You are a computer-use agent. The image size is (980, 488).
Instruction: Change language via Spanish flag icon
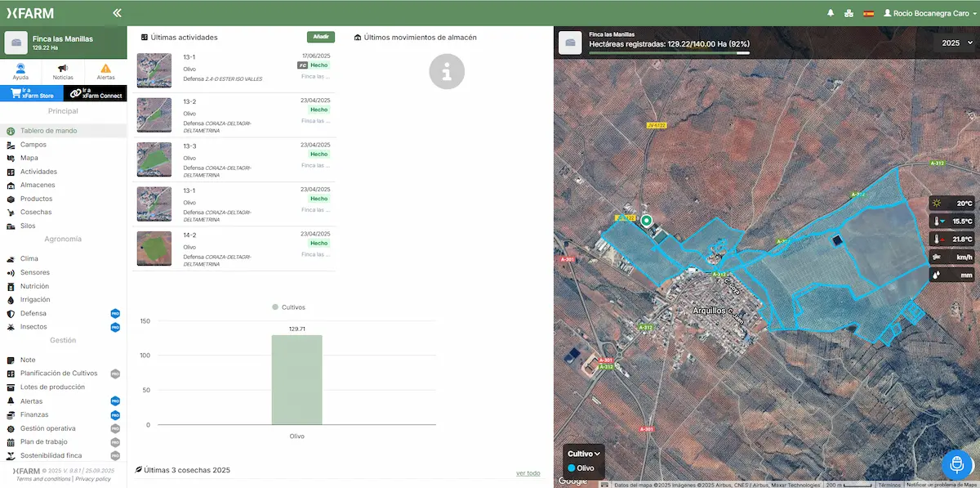[x=868, y=13]
